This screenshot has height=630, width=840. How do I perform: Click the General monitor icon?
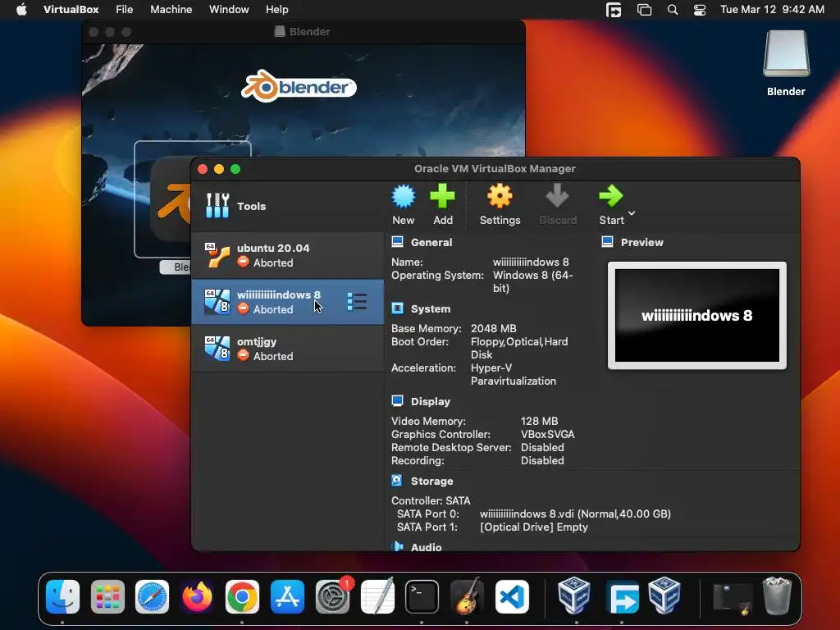click(398, 242)
